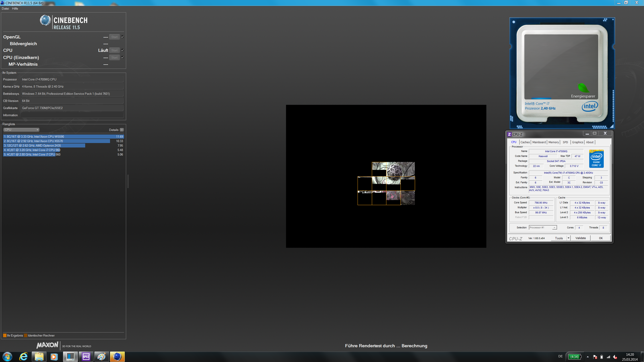Open the Processor #1 selection dropdown
The width and height of the screenshot is (644, 362).
[x=543, y=228]
